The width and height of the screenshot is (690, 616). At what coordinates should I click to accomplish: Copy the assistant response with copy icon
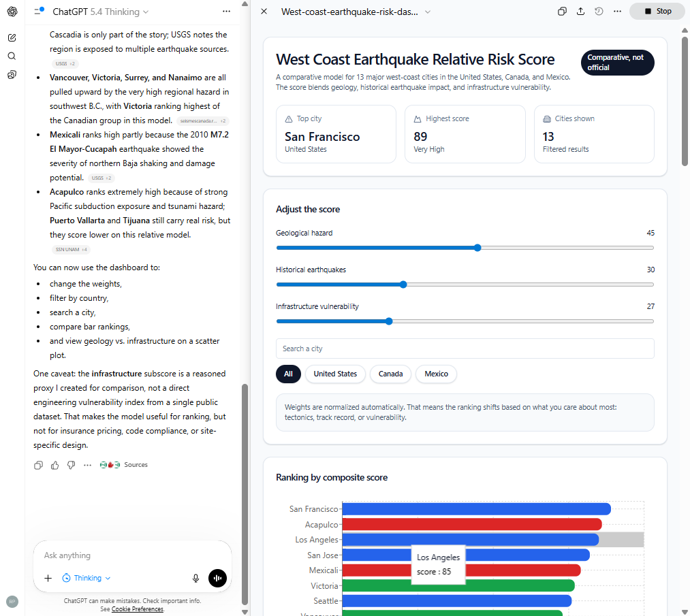(x=38, y=464)
